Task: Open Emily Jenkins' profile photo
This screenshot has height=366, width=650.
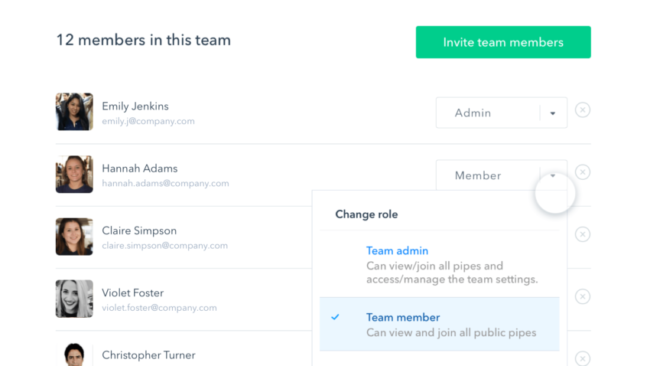Action: coord(74,111)
